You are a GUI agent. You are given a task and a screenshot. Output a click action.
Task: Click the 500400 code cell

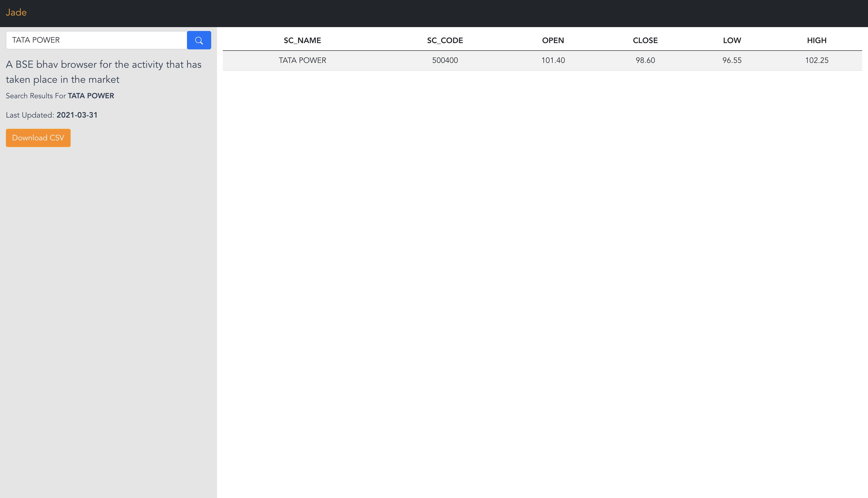[x=445, y=60]
